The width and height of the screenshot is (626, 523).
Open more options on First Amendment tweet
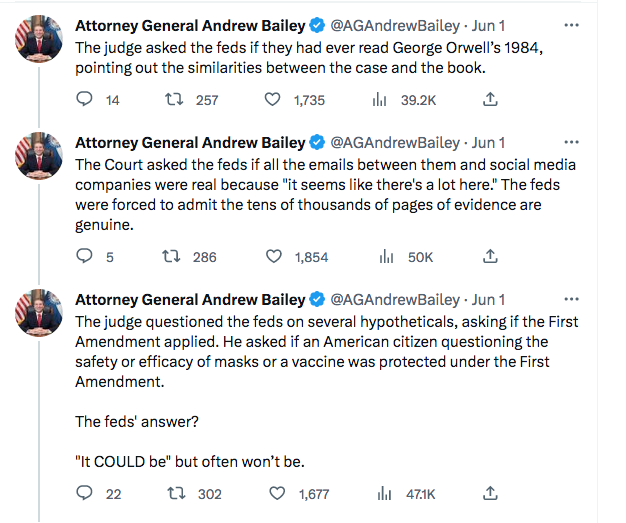tap(571, 299)
